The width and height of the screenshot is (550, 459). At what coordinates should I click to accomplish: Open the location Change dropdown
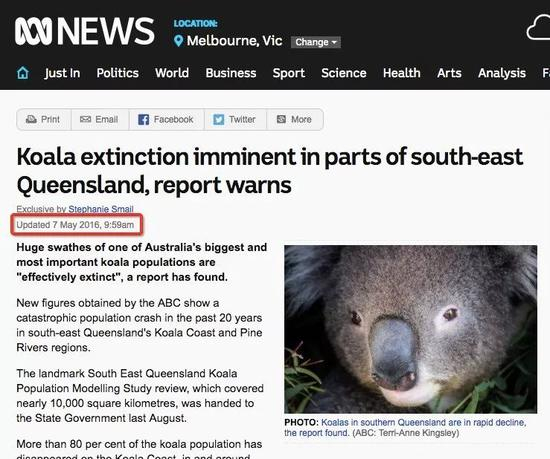(316, 42)
